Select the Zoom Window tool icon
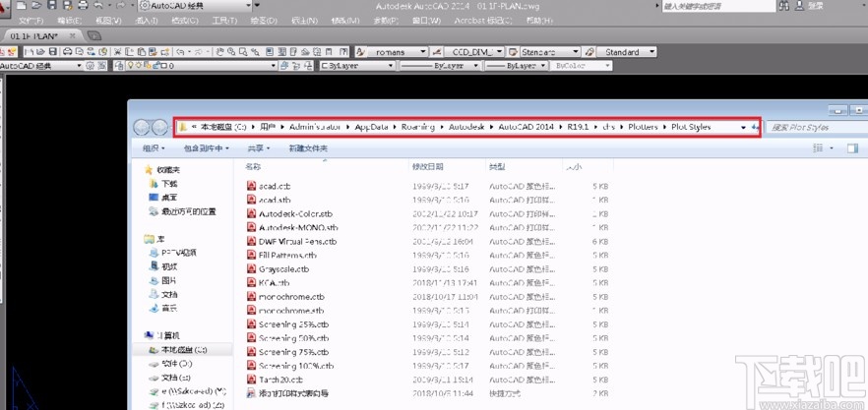Viewport: 868px width, 410px height. pos(243,52)
